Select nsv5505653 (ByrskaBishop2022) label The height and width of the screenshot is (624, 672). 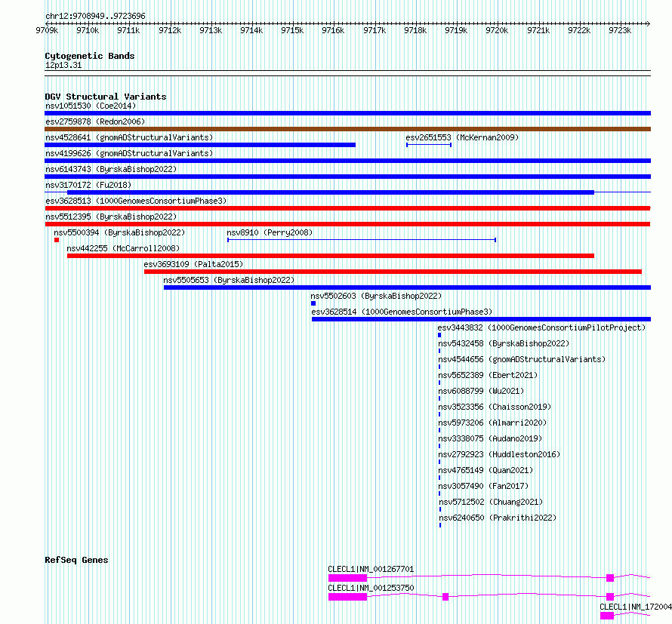pyautogui.click(x=229, y=280)
